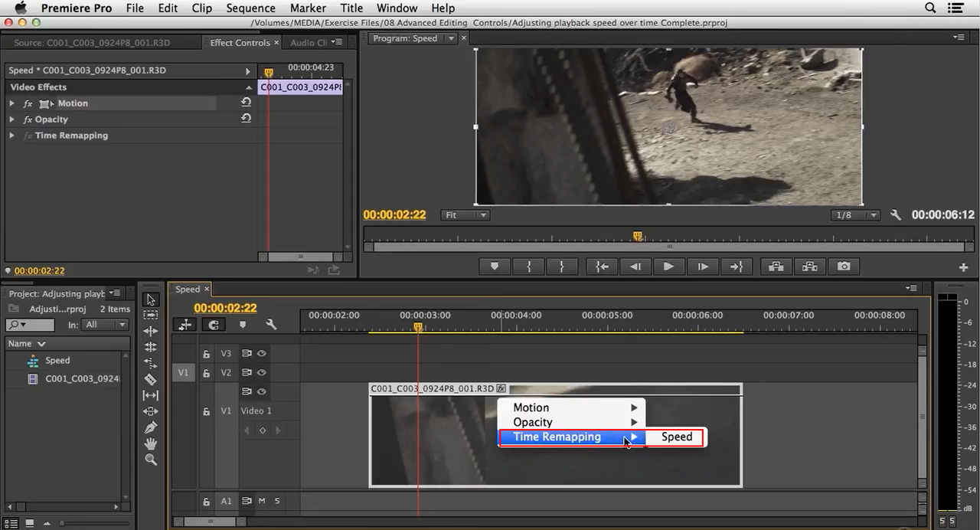980x530 pixels.
Task: Select the Slip tool
Action: [x=151, y=395]
